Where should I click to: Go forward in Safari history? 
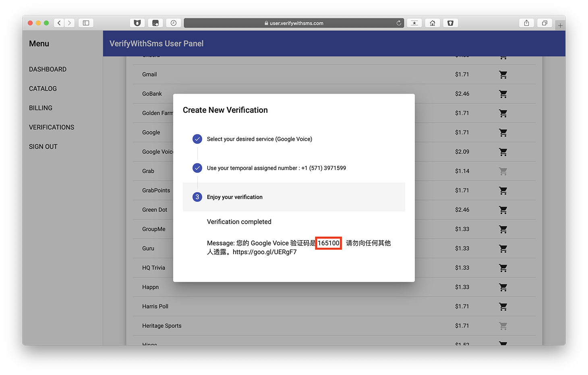click(70, 23)
